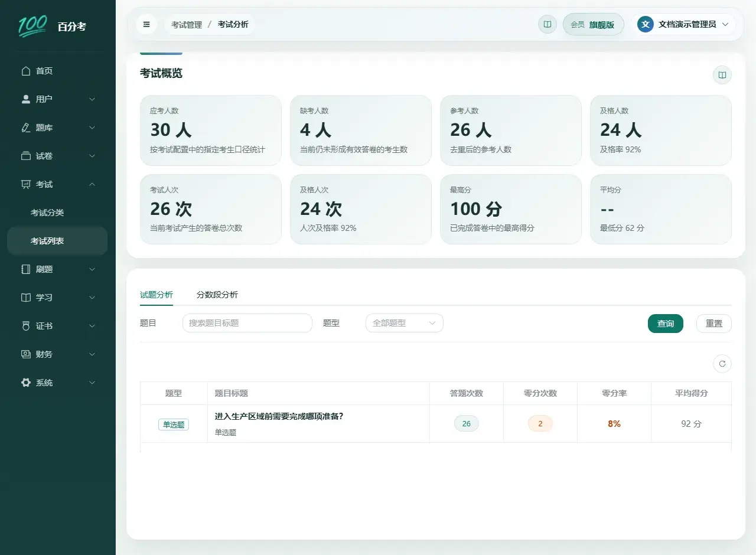Click the 系统 gear icon
The width and height of the screenshot is (756, 555).
[25, 383]
